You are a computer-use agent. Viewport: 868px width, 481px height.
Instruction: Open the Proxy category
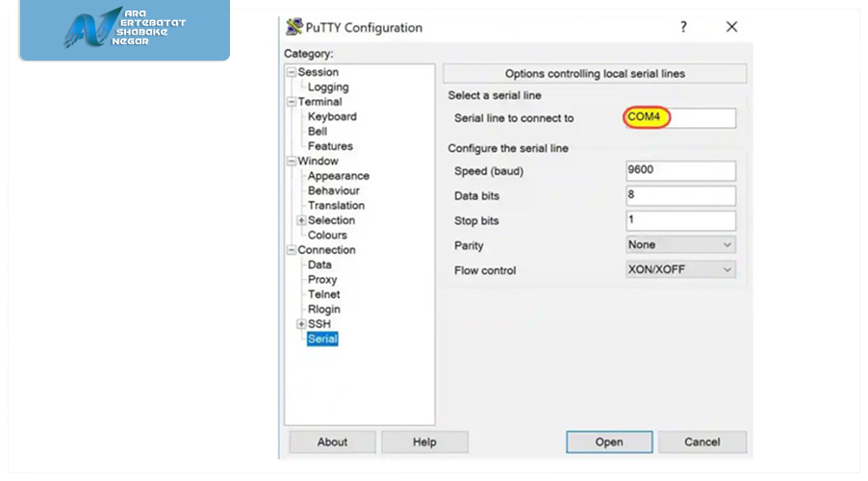click(322, 280)
